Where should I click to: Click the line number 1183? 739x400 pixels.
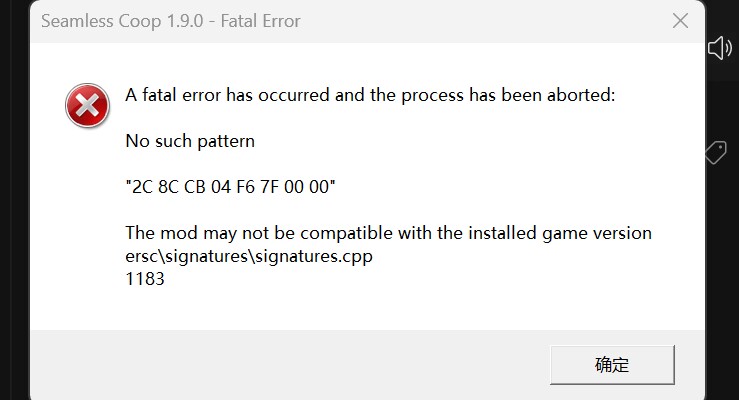point(145,279)
